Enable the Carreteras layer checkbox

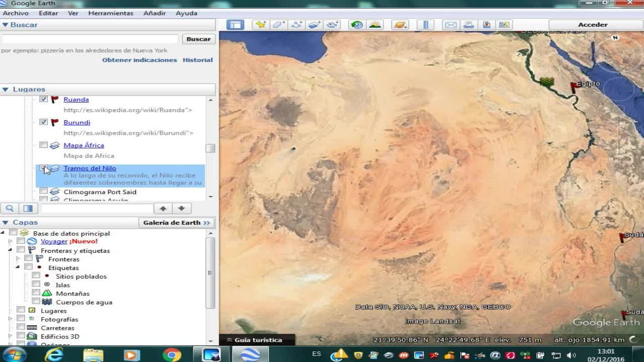click(21, 327)
